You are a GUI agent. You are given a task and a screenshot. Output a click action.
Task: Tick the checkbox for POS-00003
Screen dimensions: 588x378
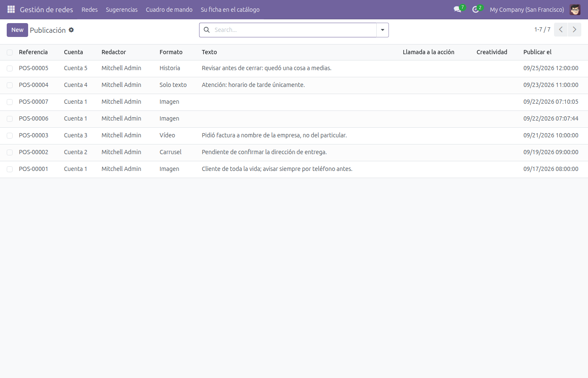coord(10,136)
